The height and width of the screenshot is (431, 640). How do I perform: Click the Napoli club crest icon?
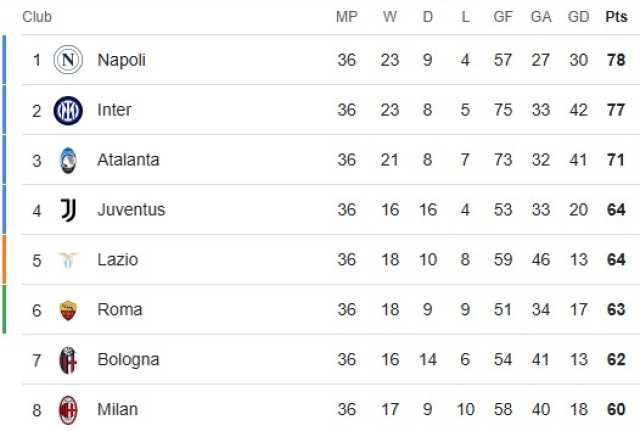[x=68, y=60]
